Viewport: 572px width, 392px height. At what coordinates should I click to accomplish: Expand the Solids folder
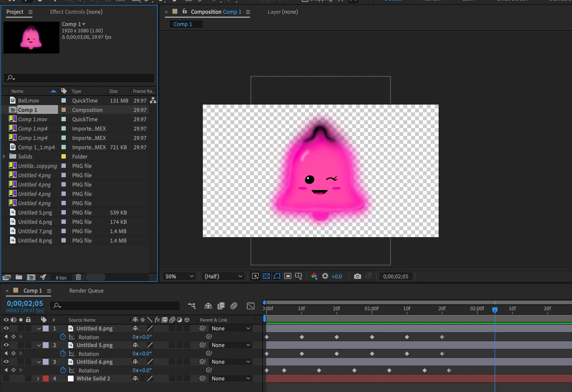(x=4, y=156)
